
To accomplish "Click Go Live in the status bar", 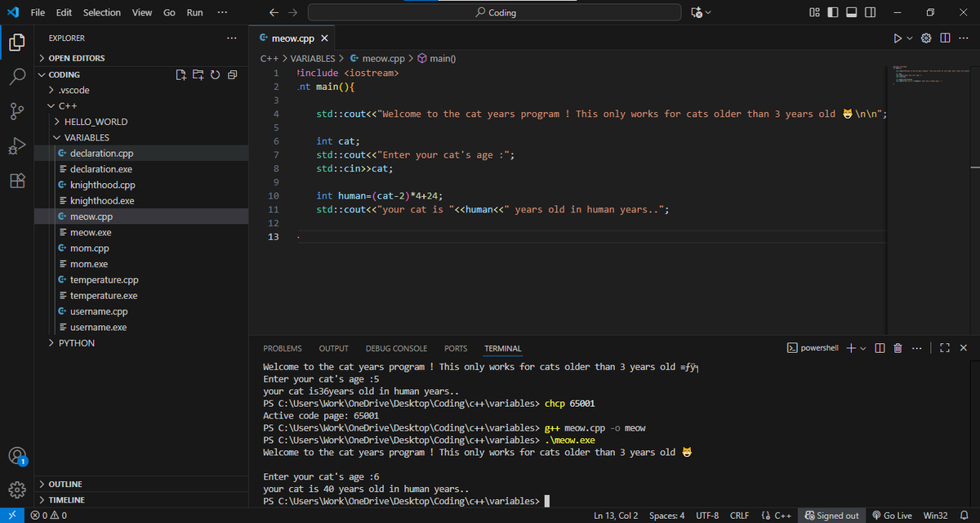I will [892, 516].
